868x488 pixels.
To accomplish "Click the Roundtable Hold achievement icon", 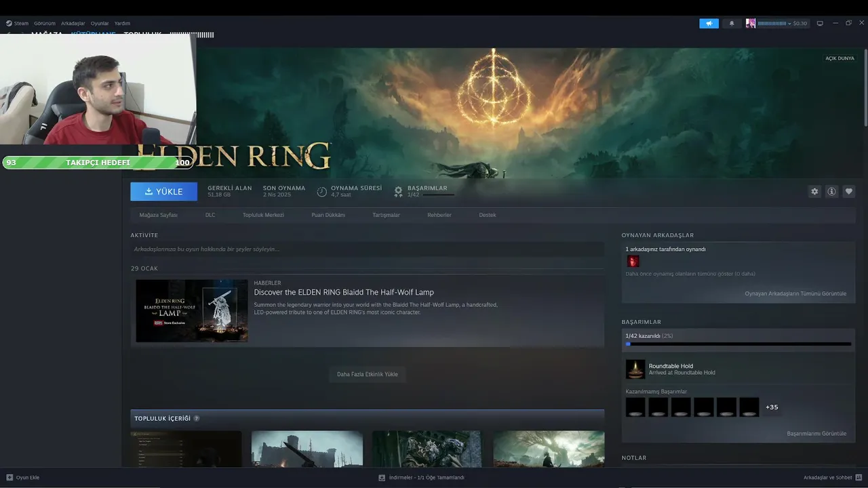I will coord(635,369).
